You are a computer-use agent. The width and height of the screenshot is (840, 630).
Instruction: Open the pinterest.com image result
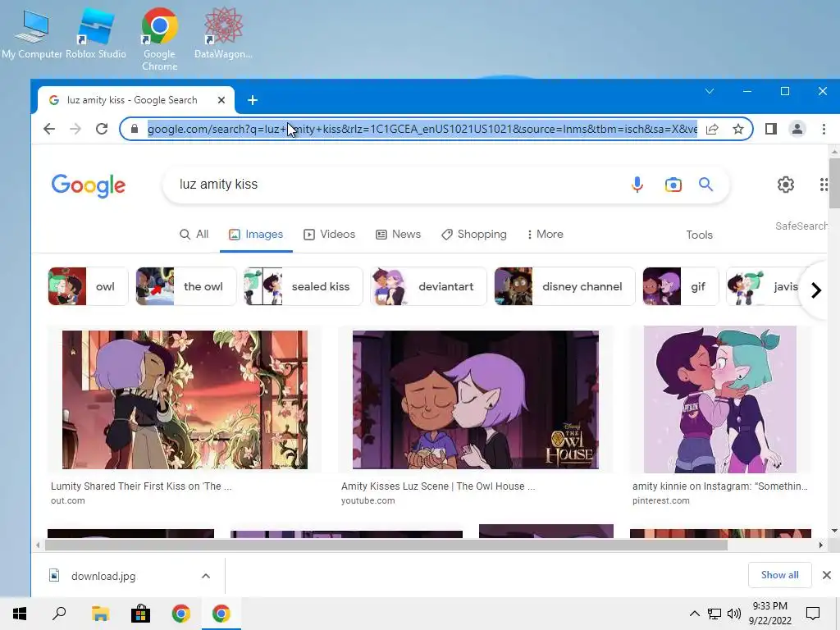tap(720, 399)
